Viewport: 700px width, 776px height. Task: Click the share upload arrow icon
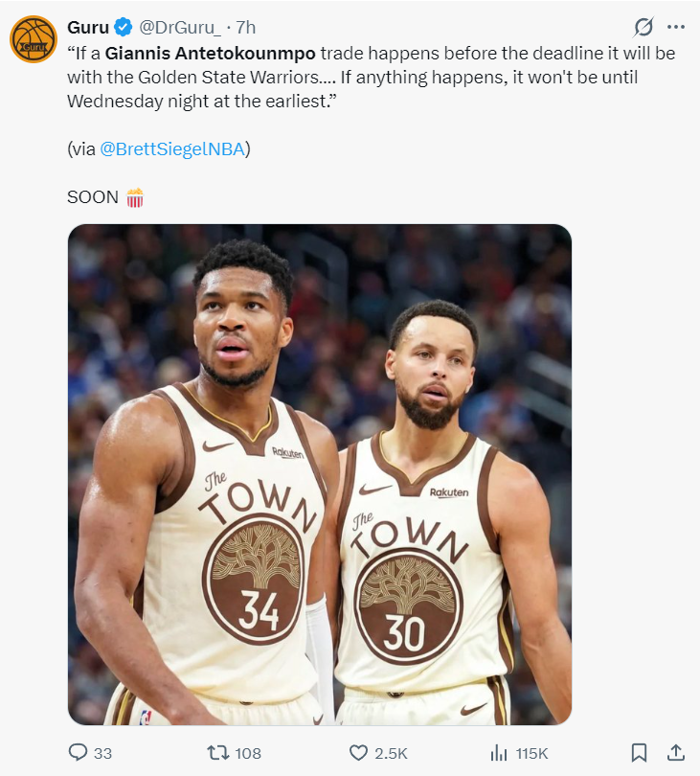(675, 753)
